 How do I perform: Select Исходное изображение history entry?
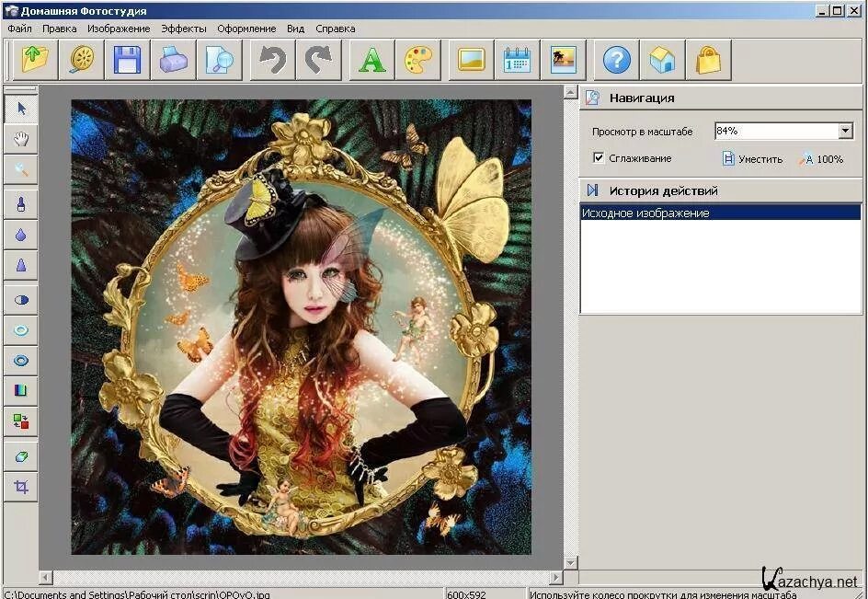tap(721, 213)
